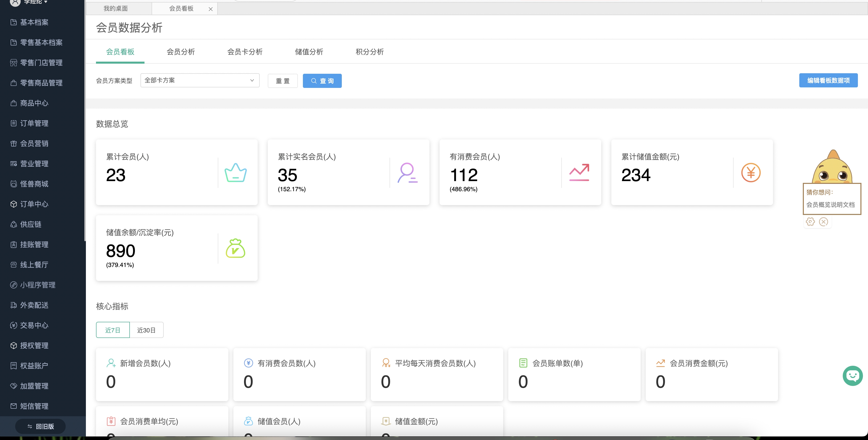Click the 授权管理 sidebar icon
This screenshot has height=440, width=868.
(13, 346)
